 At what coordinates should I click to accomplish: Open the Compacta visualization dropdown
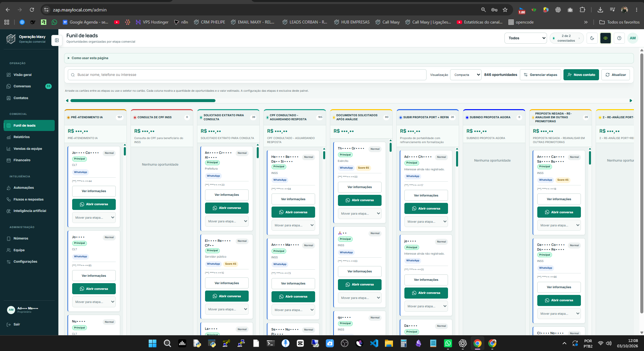click(x=466, y=75)
